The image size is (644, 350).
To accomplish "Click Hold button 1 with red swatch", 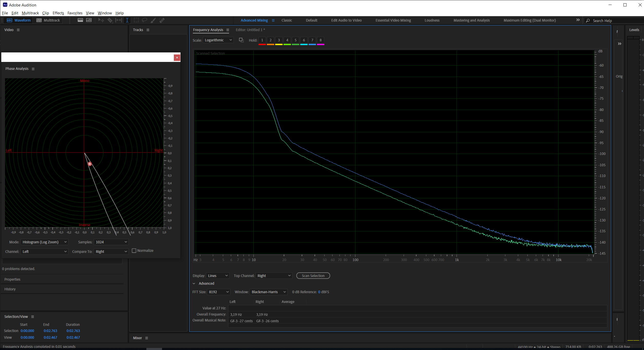I will click(262, 40).
